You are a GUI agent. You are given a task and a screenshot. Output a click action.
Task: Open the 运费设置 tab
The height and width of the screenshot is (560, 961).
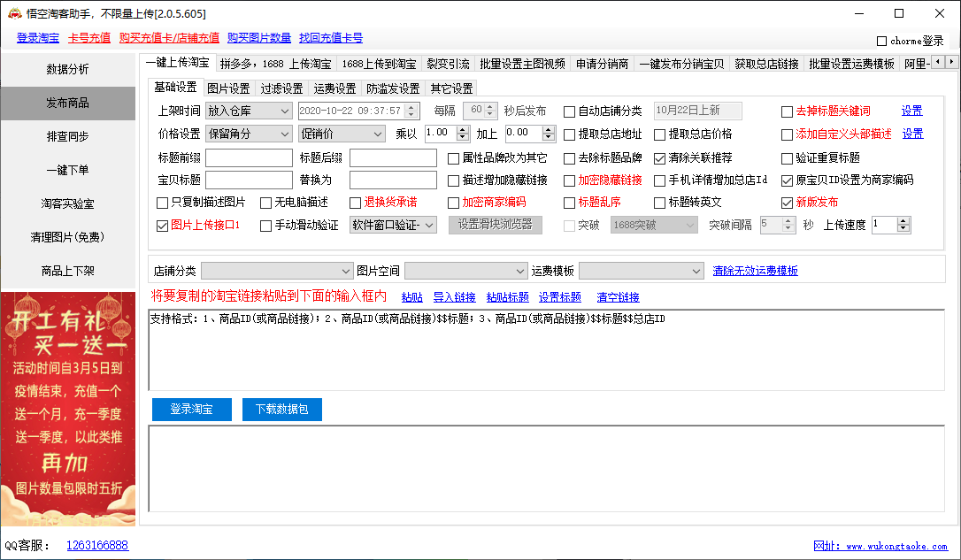335,88
